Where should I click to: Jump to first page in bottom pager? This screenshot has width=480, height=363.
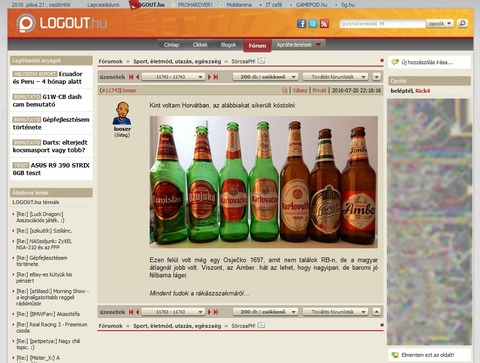(x=131, y=312)
